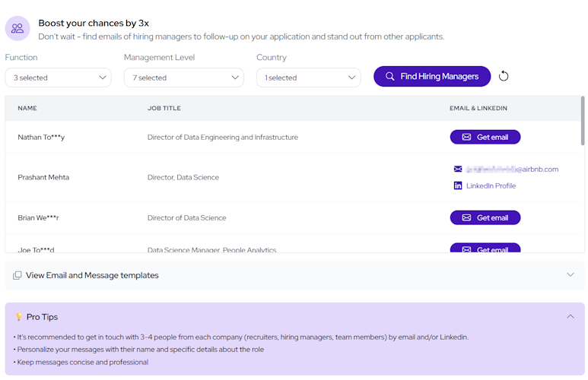Click the NAME column header
The height and width of the screenshot is (380, 588).
click(27, 109)
